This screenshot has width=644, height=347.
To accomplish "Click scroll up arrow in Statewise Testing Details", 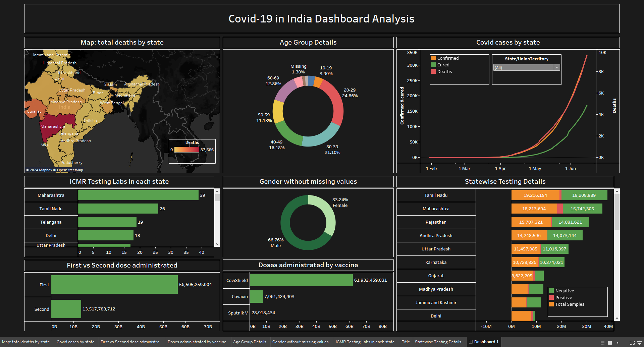I will [617, 191].
